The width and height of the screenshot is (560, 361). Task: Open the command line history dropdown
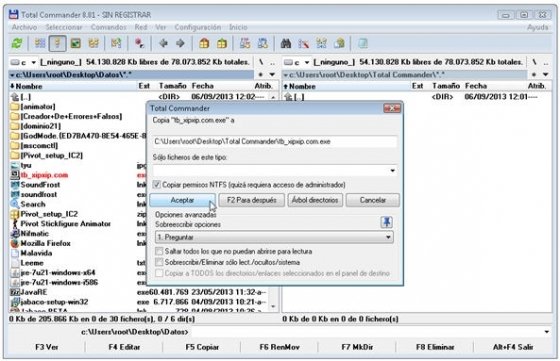coord(547,332)
